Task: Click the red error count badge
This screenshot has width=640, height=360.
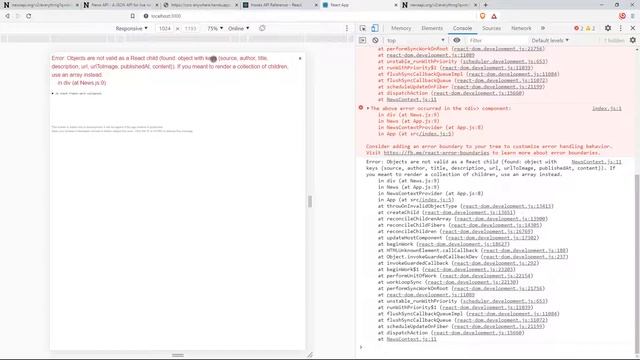Action: (x=578, y=28)
